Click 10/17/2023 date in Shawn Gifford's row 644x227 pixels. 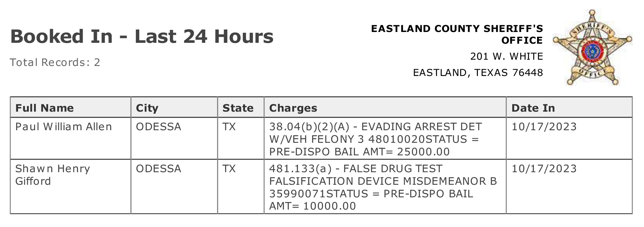(544, 168)
